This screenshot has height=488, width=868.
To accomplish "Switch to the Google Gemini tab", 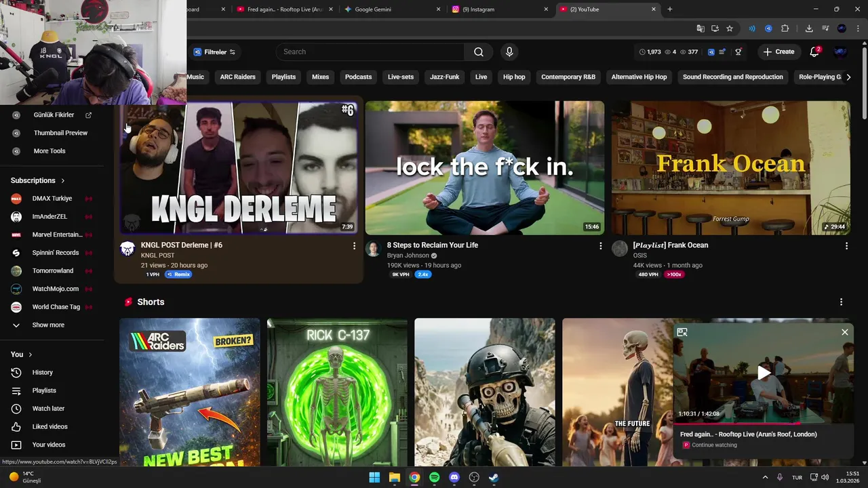I will coord(391,9).
